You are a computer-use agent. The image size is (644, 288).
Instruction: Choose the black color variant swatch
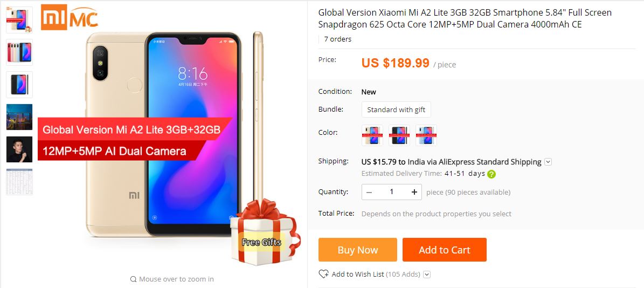point(399,135)
